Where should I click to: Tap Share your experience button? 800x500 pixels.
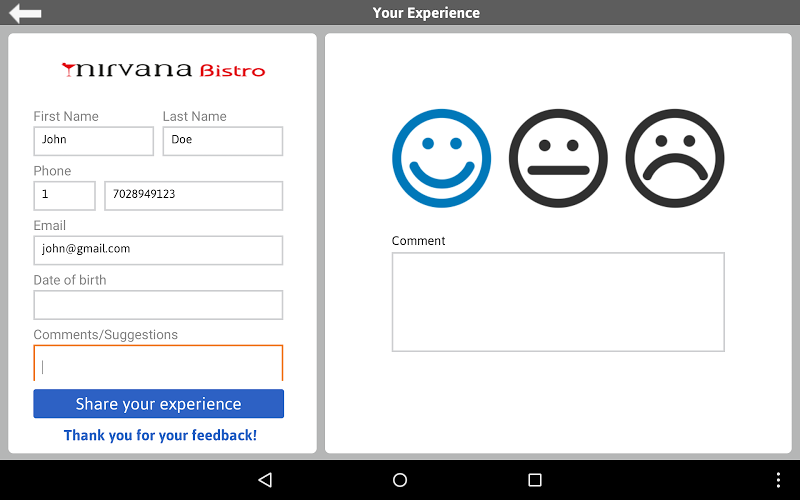pos(159,404)
